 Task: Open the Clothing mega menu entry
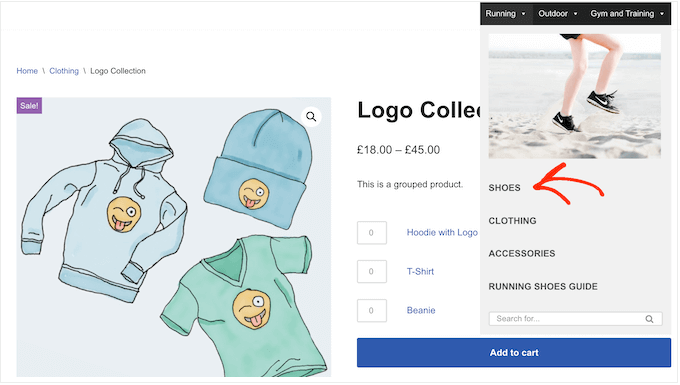pos(512,221)
